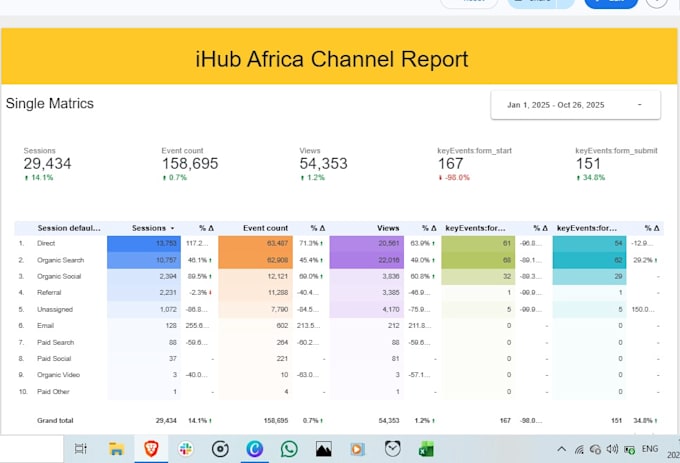Viewport: 680px width, 463px height.
Task: Sort by the Sessions column header
Action: (x=149, y=228)
